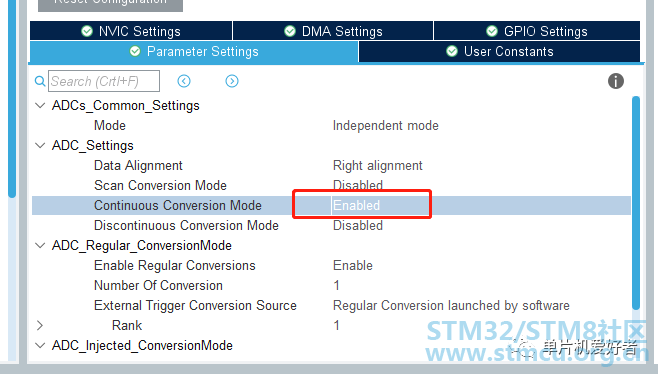The image size is (658, 376).
Task: Click the Rank value 1
Action: (337, 325)
